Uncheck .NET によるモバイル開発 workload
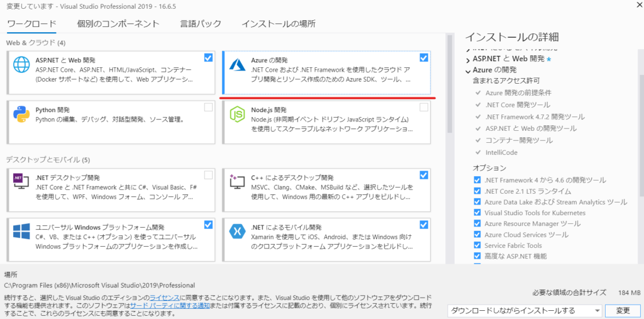Viewport: 644px width, 319px height. click(424, 225)
